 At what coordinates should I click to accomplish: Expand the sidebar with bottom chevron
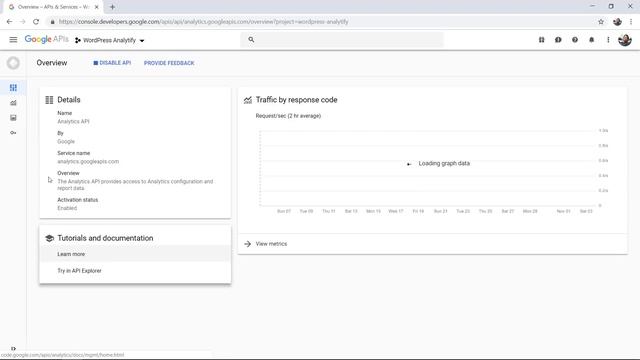(x=13, y=349)
